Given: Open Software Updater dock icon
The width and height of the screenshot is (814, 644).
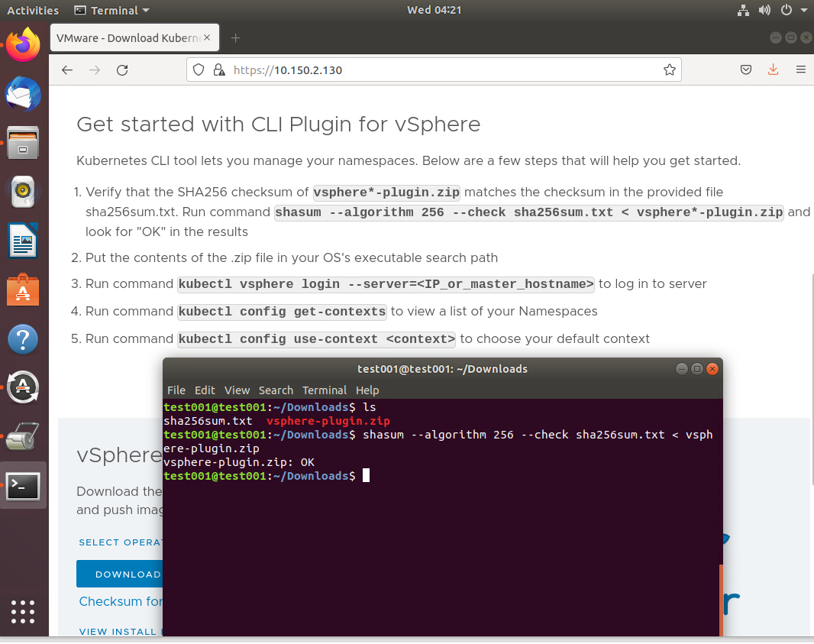Looking at the screenshot, I should click(x=23, y=387).
